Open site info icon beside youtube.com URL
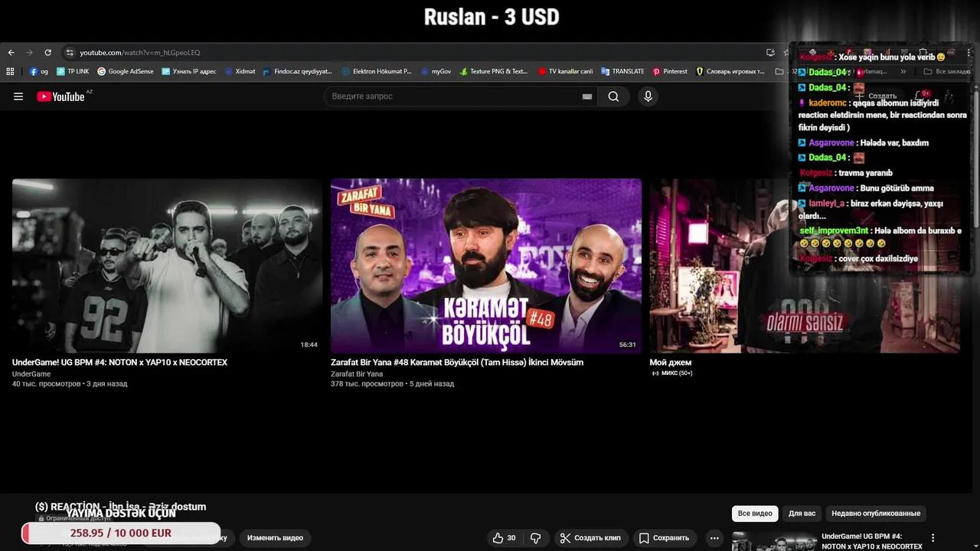Viewport: 980px width, 551px height. click(70, 53)
